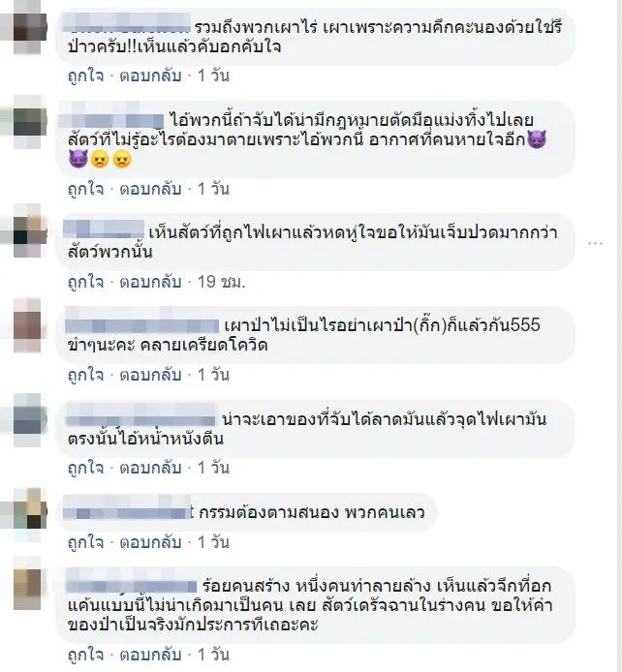Like the comment with purple devil emojis
This screenshot has width=622, height=672.
(x=85, y=189)
